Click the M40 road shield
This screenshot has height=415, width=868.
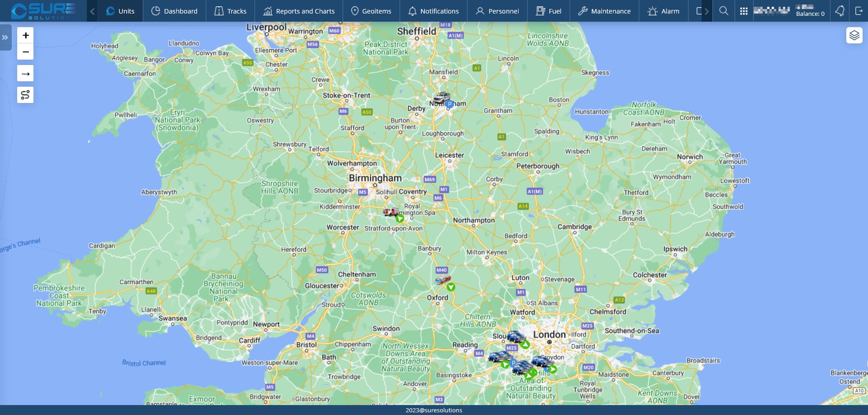442,270
